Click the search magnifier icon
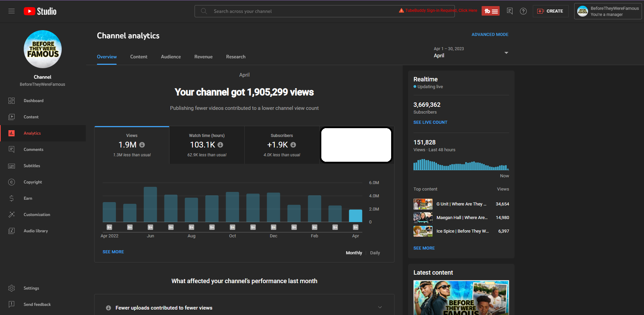This screenshot has height=315, width=644. click(204, 11)
